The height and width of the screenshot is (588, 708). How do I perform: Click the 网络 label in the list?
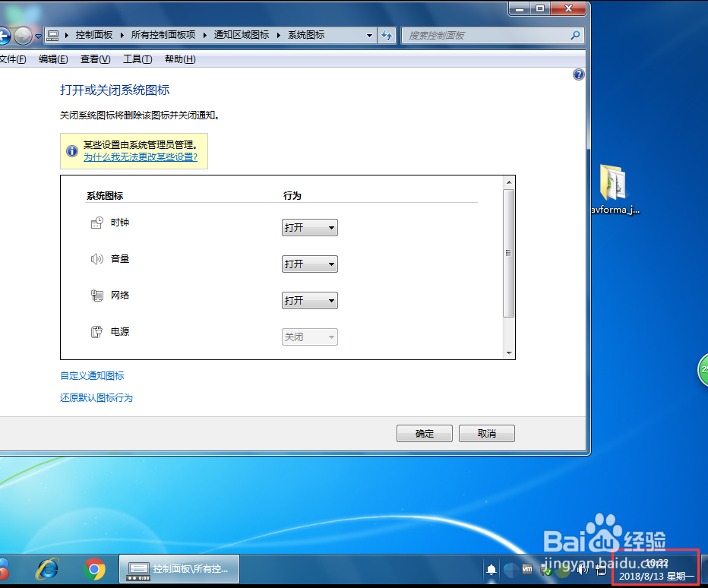point(120,296)
